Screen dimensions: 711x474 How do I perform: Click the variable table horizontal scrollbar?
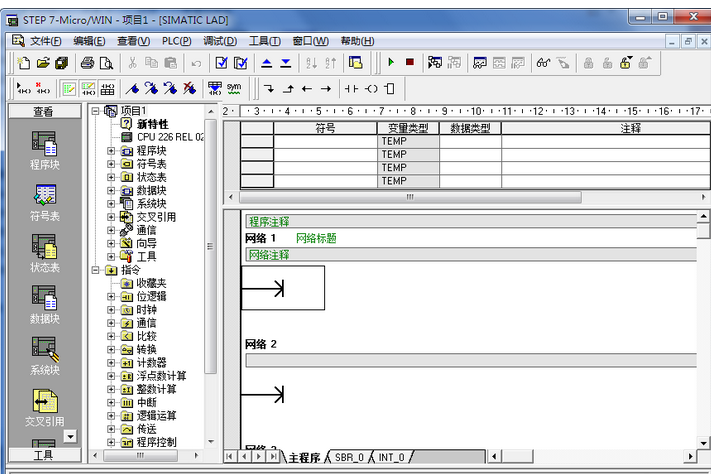click(410, 197)
